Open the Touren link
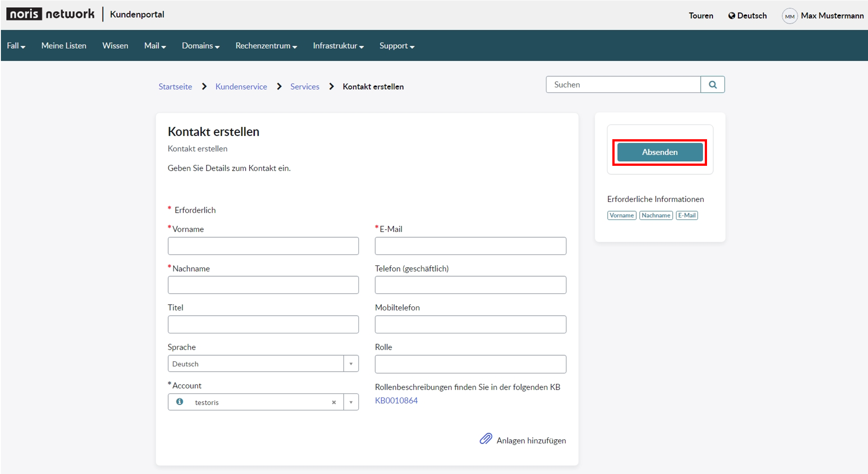868x474 pixels. (701, 16)
